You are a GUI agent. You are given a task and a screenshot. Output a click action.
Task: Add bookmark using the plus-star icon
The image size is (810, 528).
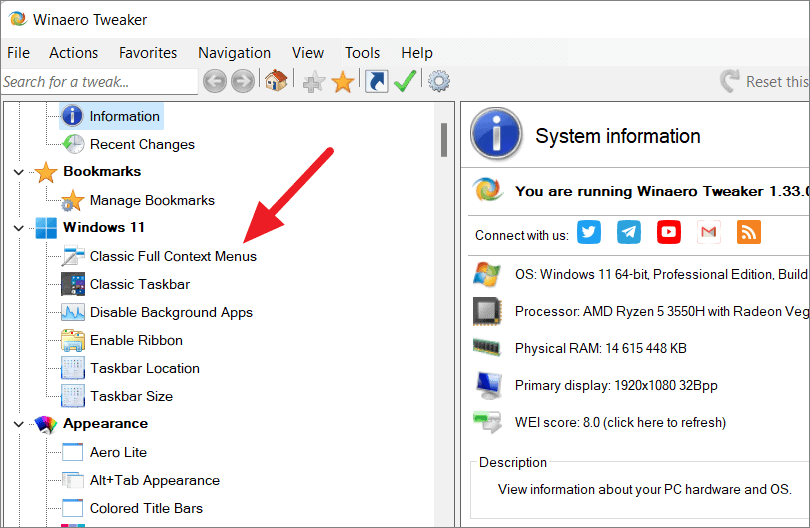click(x=314, y=82)
